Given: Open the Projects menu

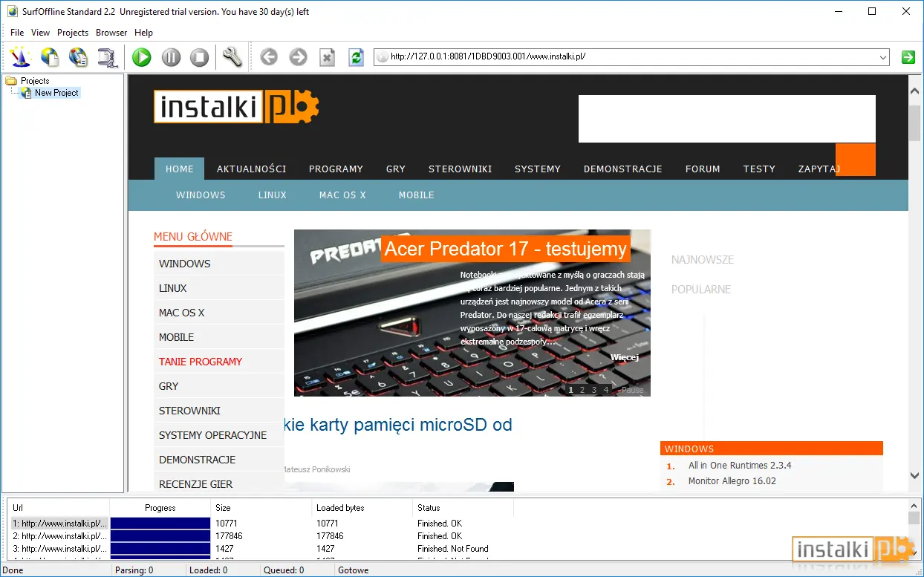Looking at the screenshot, I should pyautogui.click(x=73, y=33).
